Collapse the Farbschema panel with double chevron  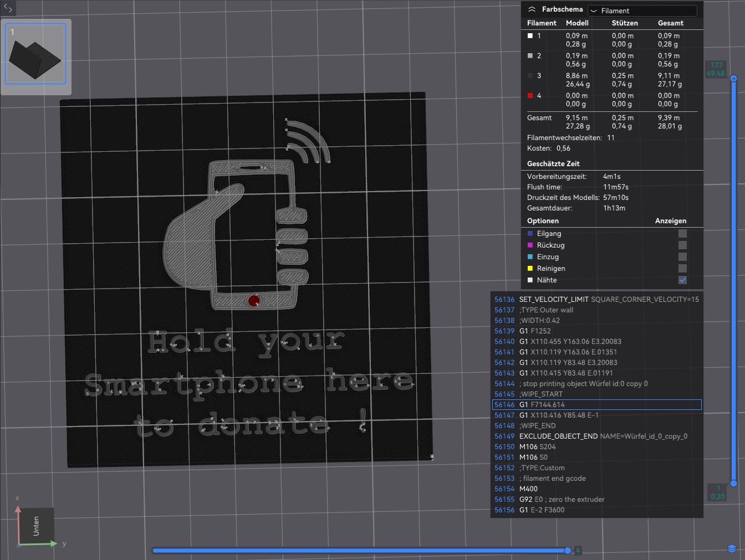point(532,9)
